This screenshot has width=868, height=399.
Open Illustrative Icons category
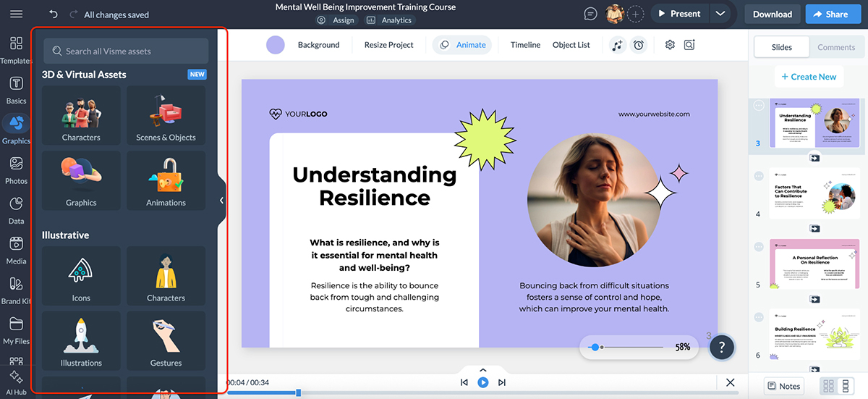coord(81,276)
